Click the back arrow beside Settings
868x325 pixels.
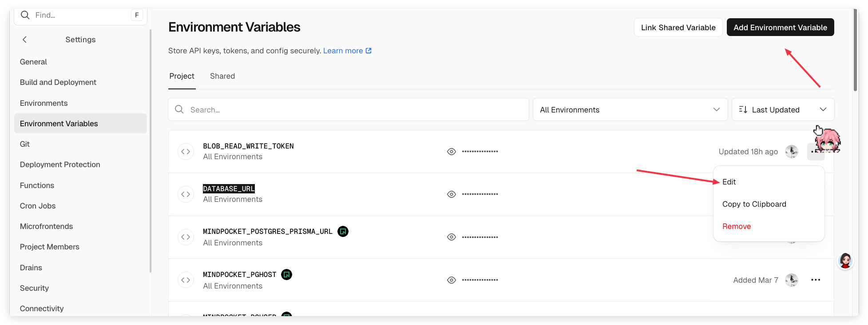[x=25, y=40]
